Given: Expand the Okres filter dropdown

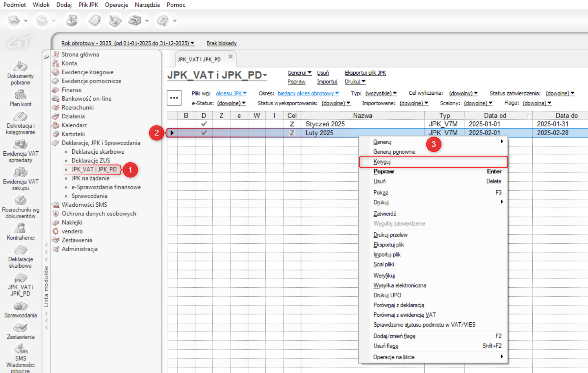Looking at the screenshot, I should [x=308, y=94].
